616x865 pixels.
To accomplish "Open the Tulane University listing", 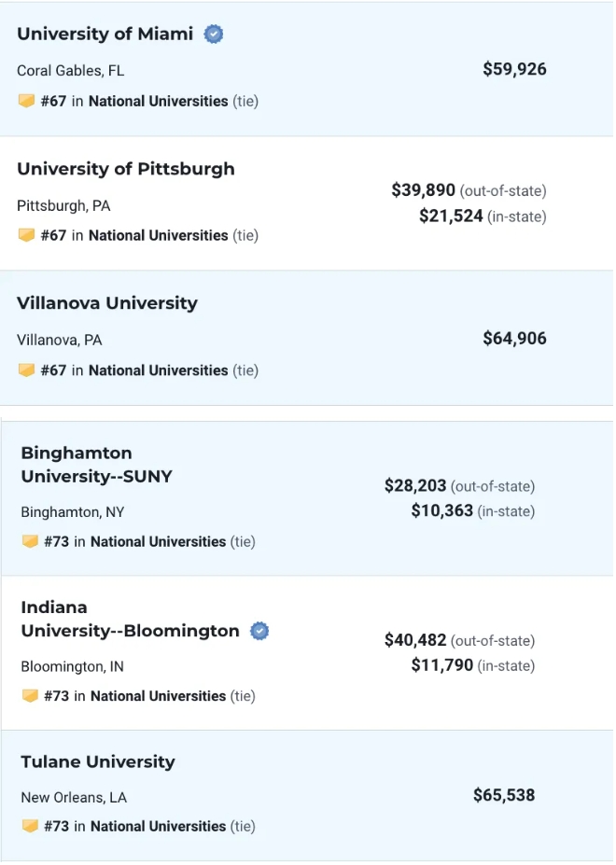I will coord(97,761).
